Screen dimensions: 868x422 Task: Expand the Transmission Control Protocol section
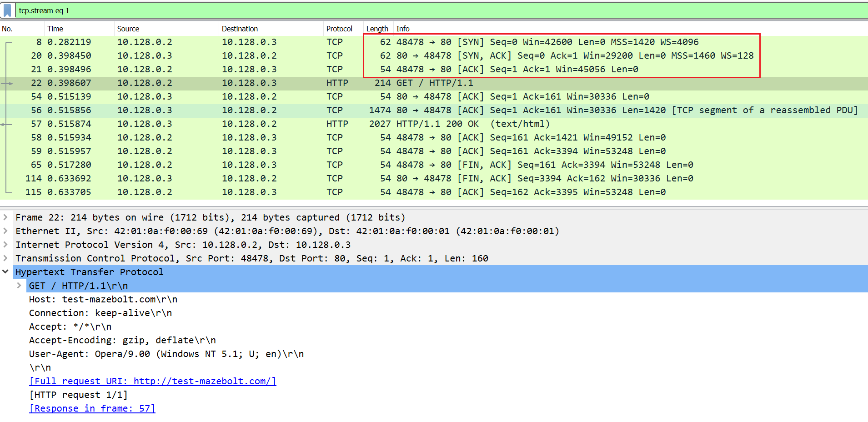[5, 258]
